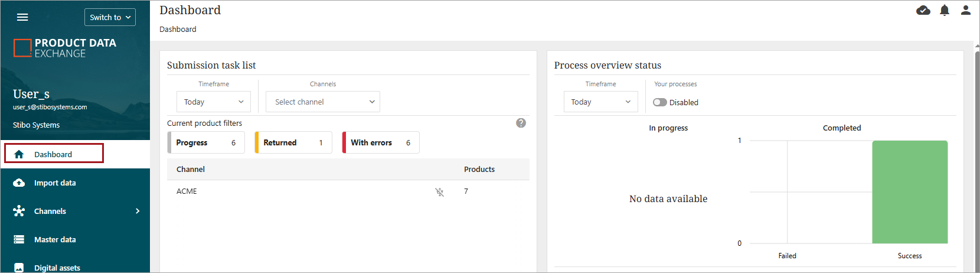Viewport: 980px width, 273px height.
Task: Click the Master data list icon
Action: [x=19, y=239]
